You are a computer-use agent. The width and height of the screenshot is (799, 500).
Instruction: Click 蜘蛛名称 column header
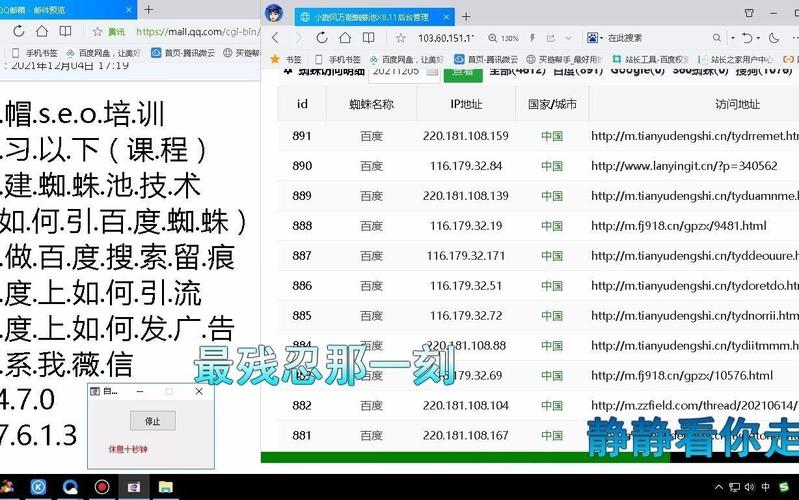pos(371,104)
